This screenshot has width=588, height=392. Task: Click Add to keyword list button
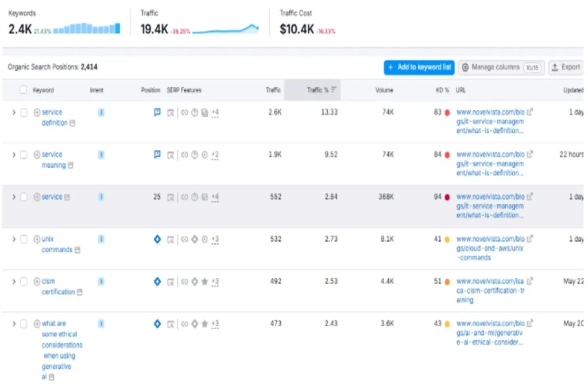click(x=419, y=67)
